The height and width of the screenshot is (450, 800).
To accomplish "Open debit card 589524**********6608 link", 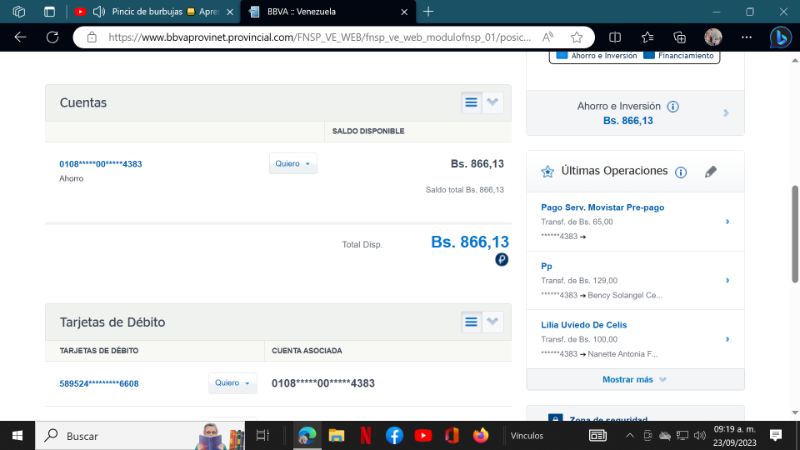I will pos(99,384).
